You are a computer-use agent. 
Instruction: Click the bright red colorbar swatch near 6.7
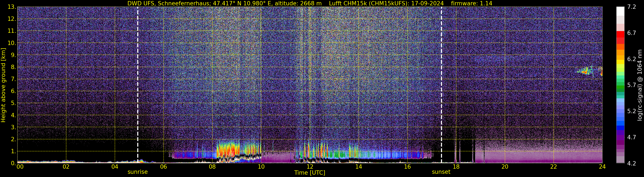[x=620, y=34]
